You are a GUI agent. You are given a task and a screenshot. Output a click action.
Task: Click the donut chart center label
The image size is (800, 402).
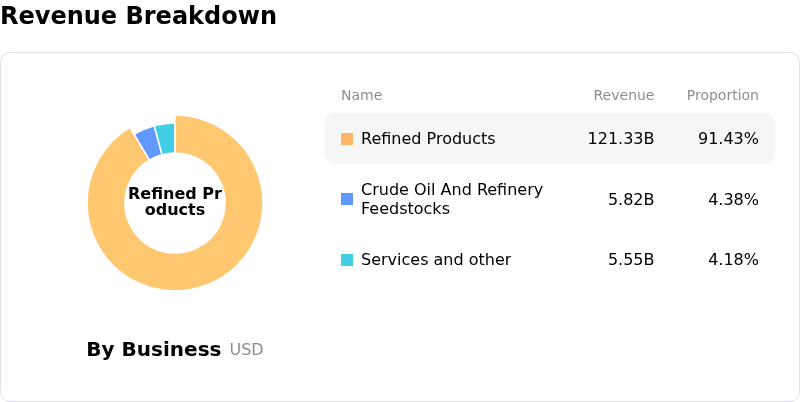[175, 202]
